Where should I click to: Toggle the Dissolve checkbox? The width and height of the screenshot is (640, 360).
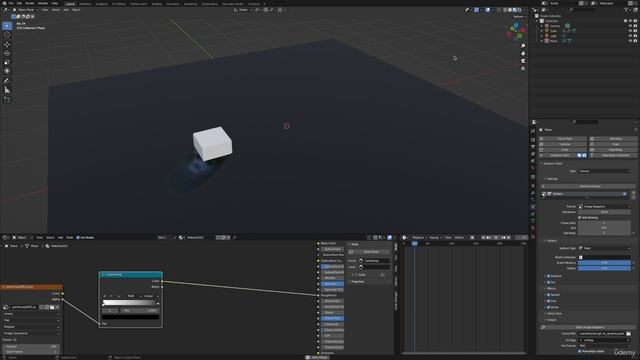coord(548,276)
